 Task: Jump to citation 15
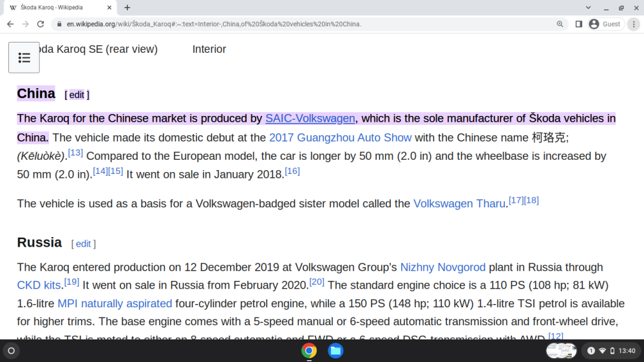pyautogui.click(x=115, y=171)
